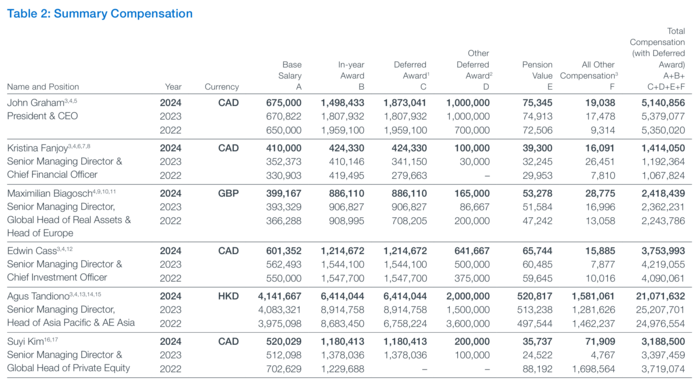The height and width of the screenshot is (384, 700).
Task: Click Suyi Kim's 2022 other compensation 1,698,564
Action: pos(593,369)
